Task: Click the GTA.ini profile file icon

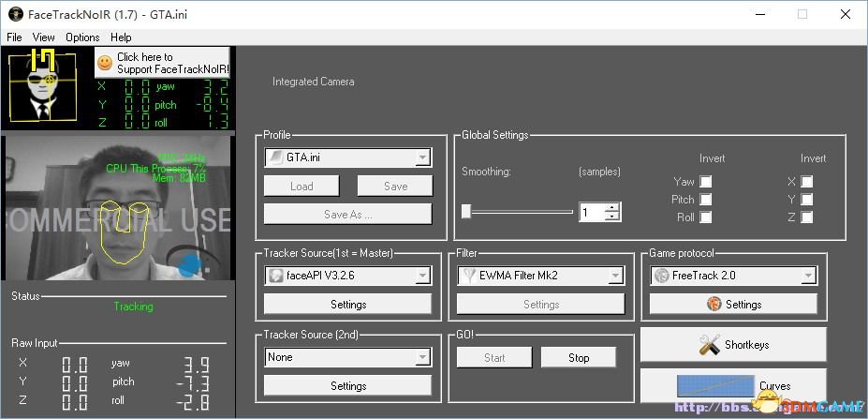Action: [275, 157]
